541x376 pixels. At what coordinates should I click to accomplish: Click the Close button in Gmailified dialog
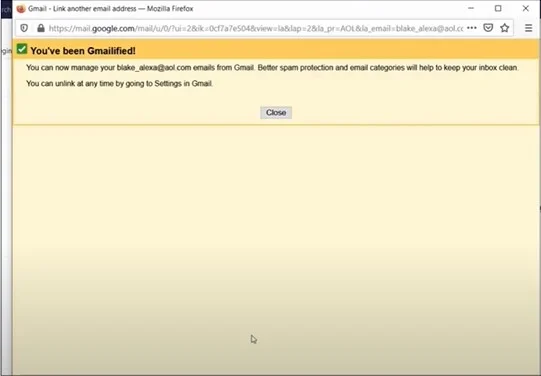[x=276, y=112]
